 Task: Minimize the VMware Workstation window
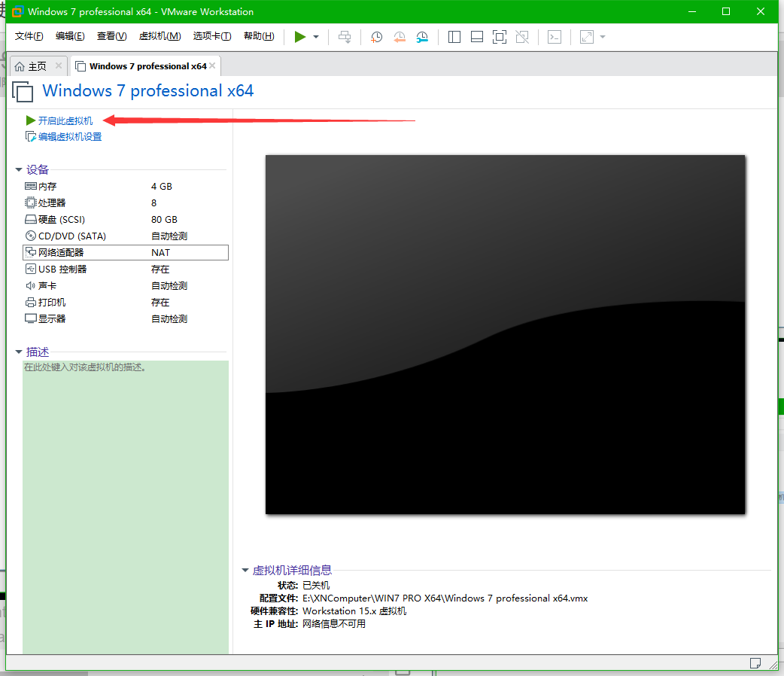pyautogui.click(x=692, y=11)
